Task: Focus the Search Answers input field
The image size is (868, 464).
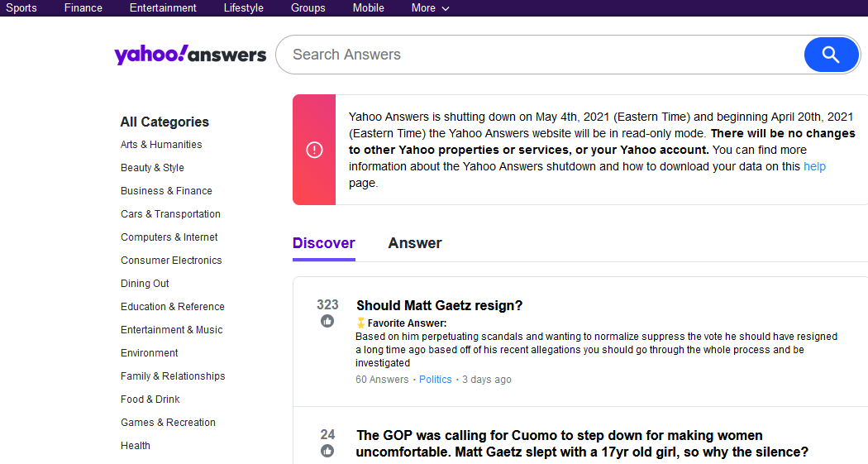Action: click(540, 55)
